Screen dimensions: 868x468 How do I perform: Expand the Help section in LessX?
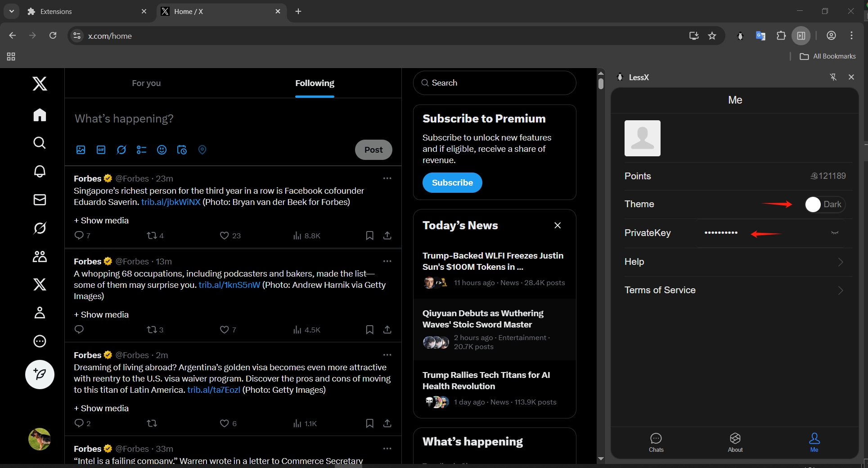point(840,262)
